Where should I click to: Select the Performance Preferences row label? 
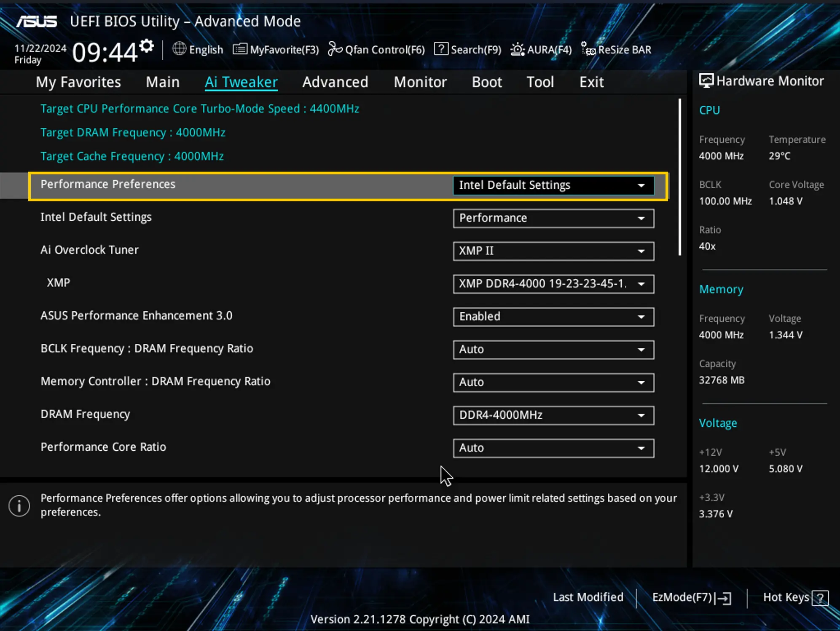pos(108,184)
